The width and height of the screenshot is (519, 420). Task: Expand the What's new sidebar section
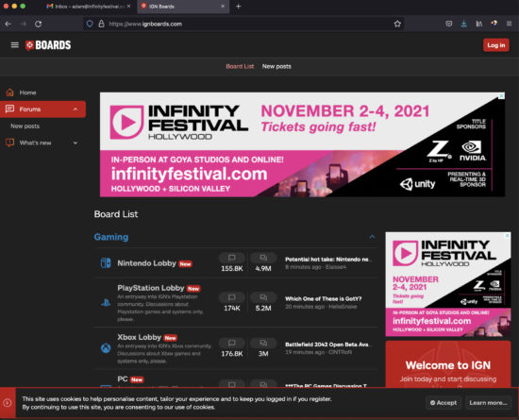[x=75, y=143]
